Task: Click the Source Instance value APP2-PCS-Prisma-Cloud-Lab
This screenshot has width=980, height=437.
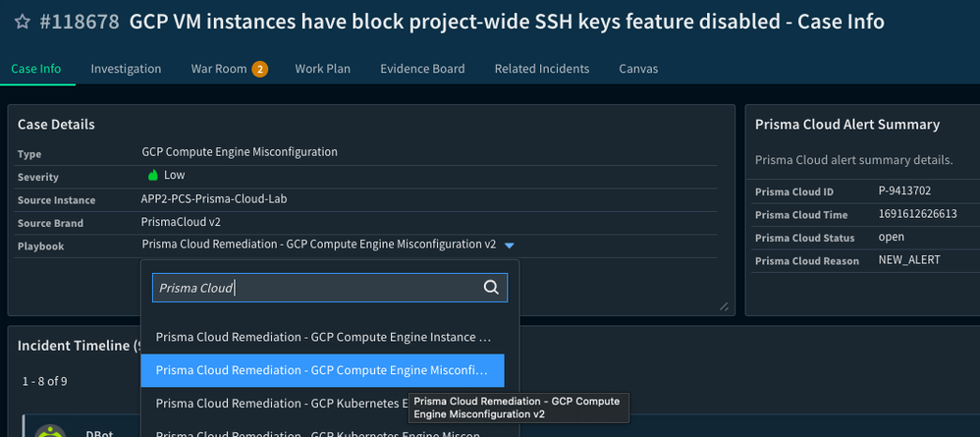Action: coord(214,199)
